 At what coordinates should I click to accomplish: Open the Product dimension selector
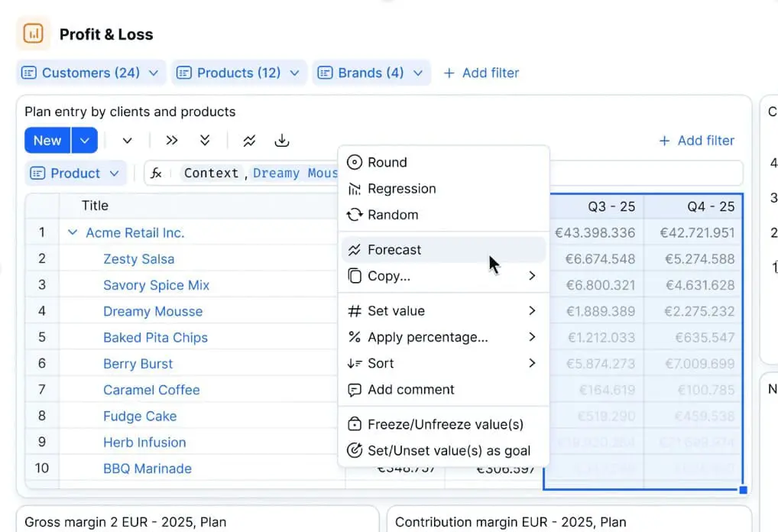[75, 173]
